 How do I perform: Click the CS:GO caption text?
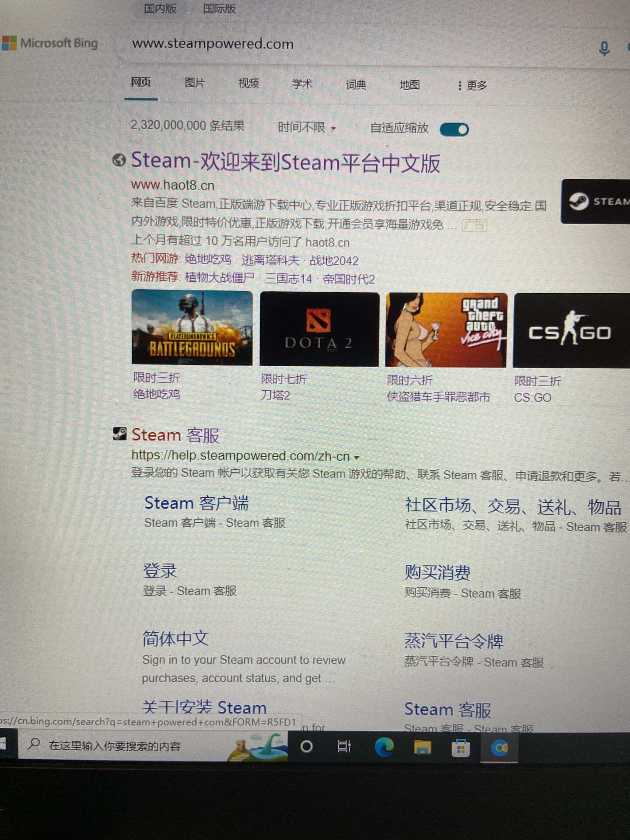tap(532, 398)
